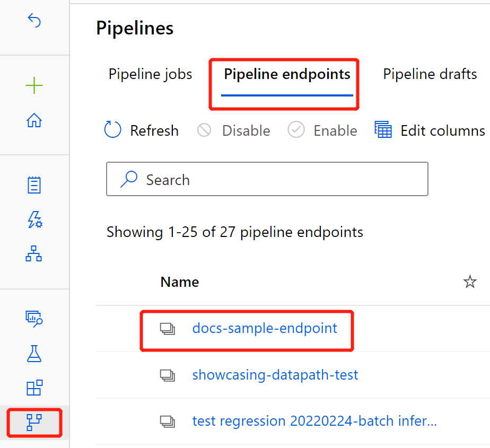Click the back arrow in sidebar

(34, 21)
